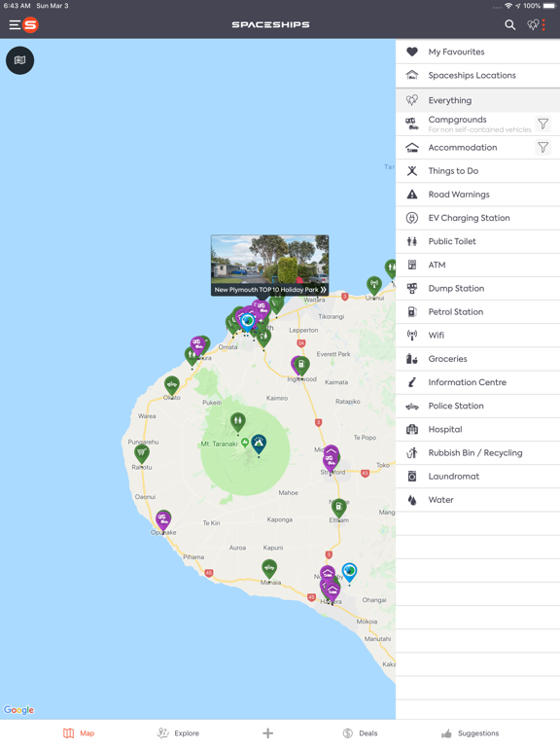Tap the purple camper marker at Opunake
The height and width of the screenshot is (747, 560).
click(x=163, y=520)
